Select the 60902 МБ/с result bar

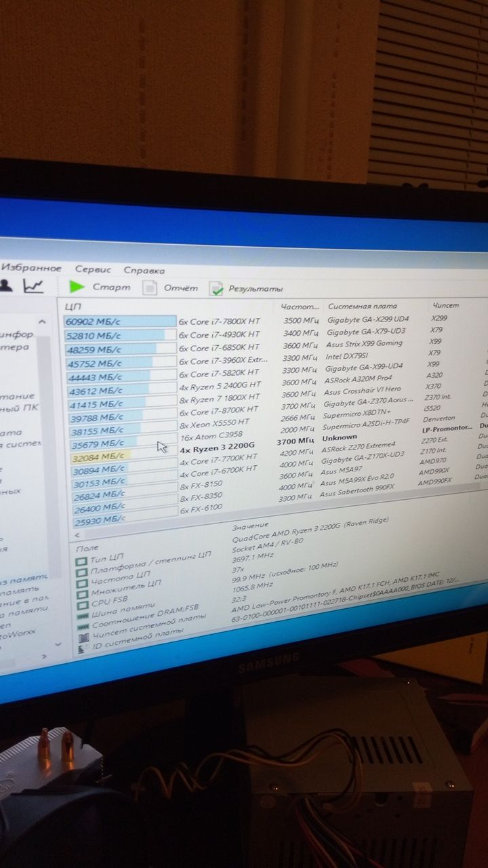click(x=121, y=321)
